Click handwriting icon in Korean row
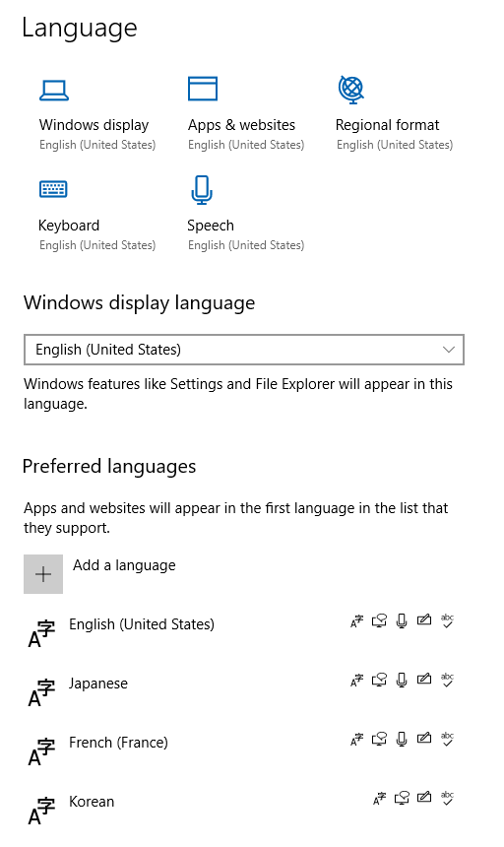The width and height of the screenshot is (504, 847). (x=424, y=797)
